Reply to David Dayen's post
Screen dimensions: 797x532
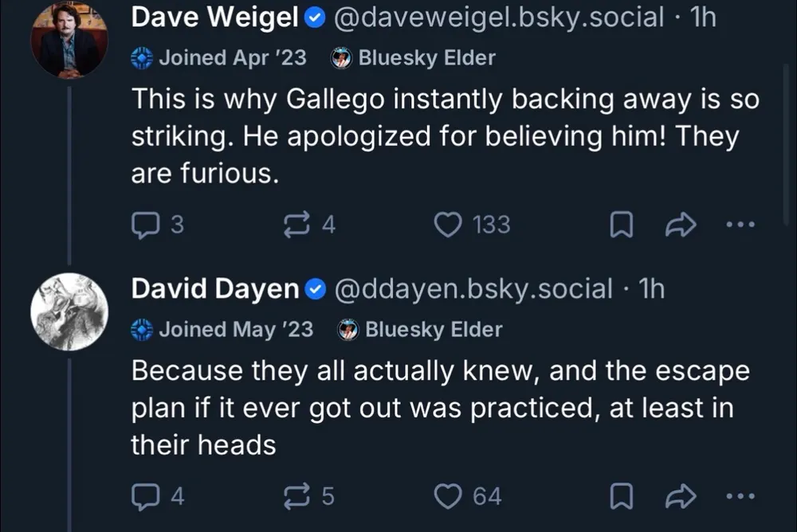coord(143,496)
